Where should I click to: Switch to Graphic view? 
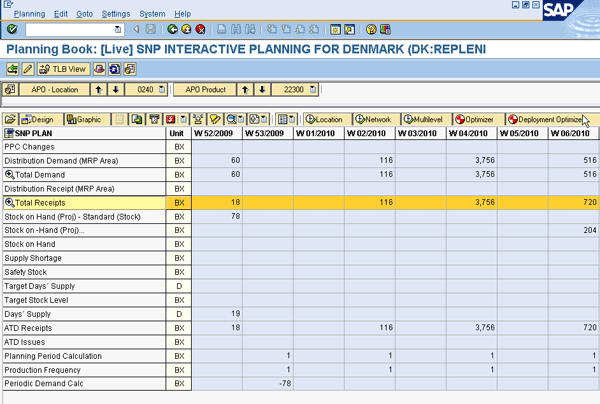click(x=84, y=119)
